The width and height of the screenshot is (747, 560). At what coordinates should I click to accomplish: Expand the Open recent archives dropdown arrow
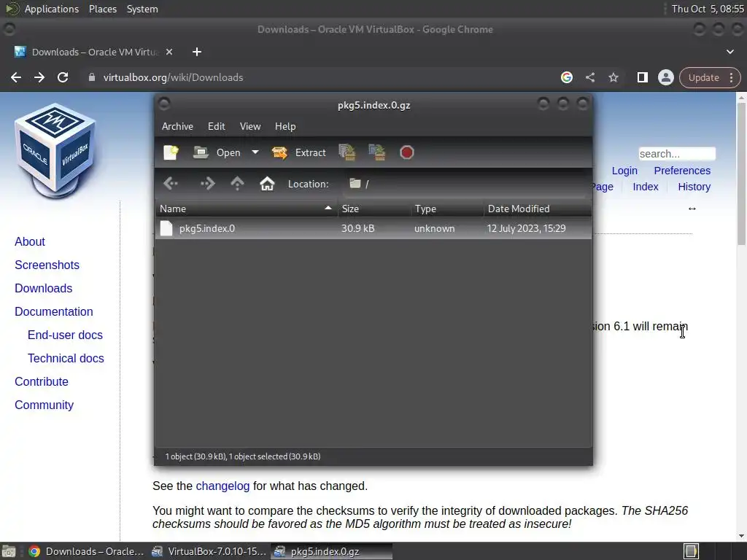(x=255, y=152)
